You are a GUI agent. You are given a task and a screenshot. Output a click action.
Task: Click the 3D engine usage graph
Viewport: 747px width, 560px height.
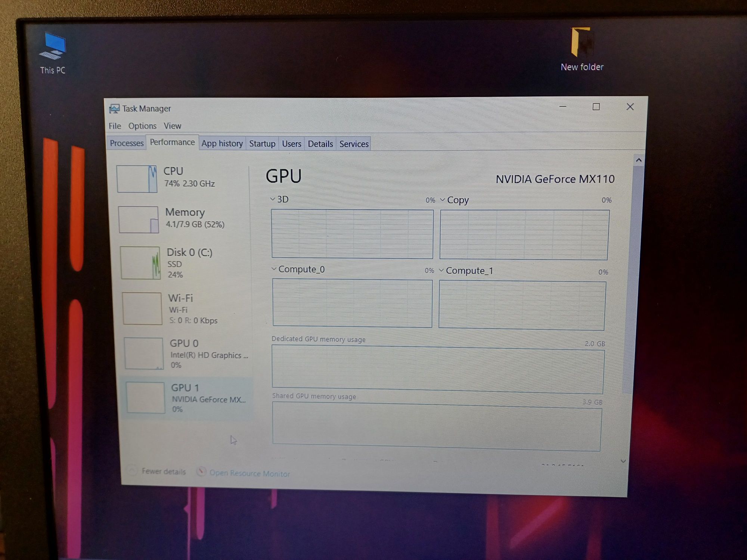point(352,234)
